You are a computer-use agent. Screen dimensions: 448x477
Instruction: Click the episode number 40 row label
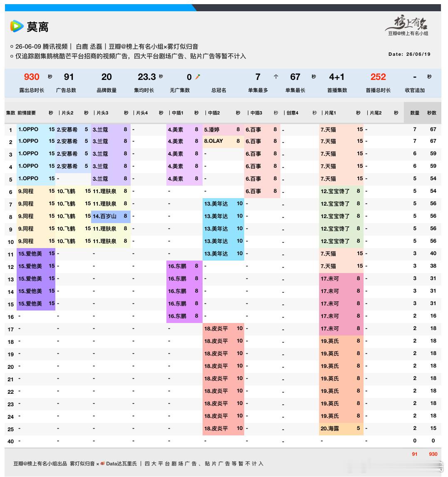[11, 441]
